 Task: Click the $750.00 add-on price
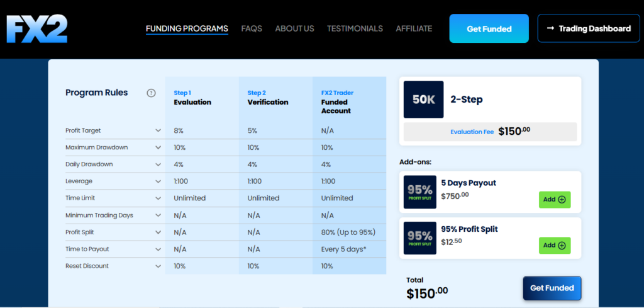point(455,196)
